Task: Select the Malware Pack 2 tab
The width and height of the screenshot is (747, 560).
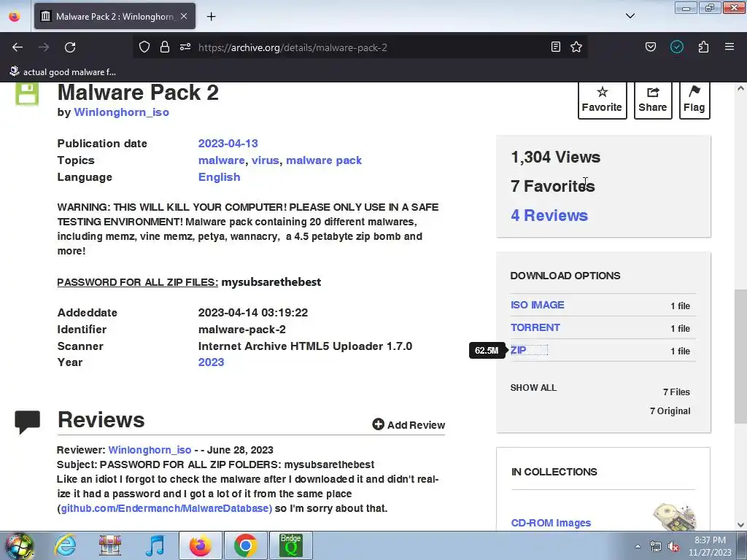Action: [x=115, y=16]
